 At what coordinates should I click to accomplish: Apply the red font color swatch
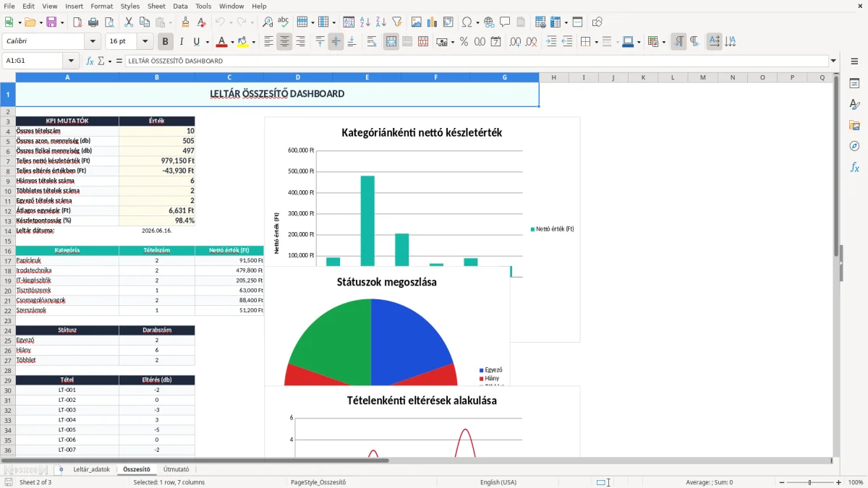222,42
